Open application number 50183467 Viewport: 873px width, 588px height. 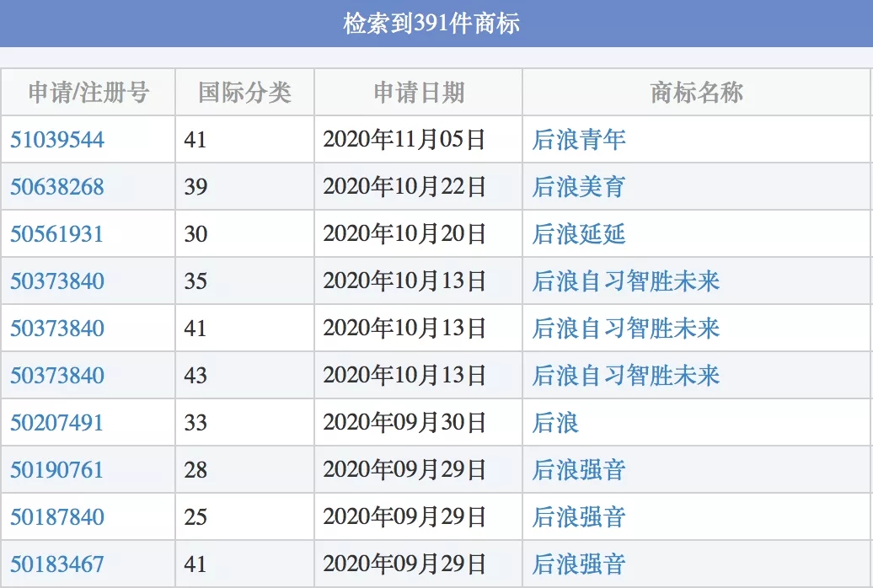click(x=56, y=564)
